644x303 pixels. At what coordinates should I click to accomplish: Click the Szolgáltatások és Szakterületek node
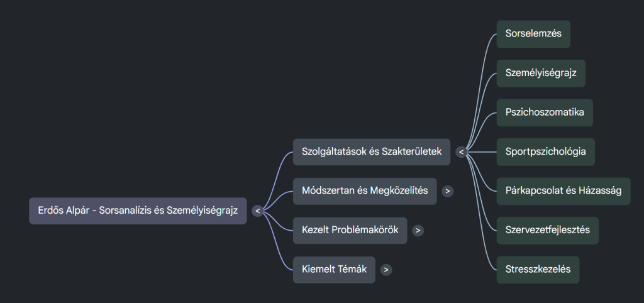click(371, 151)
